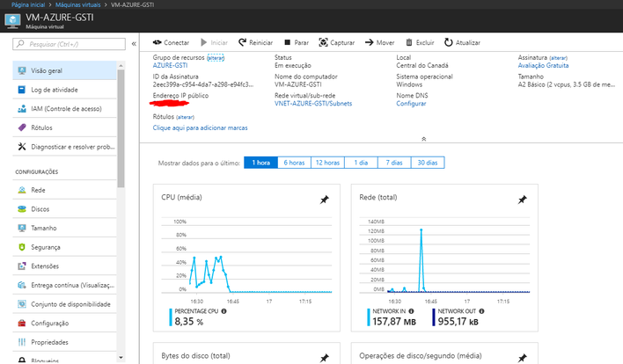Pin the CPU (média) chart
Viewport: 623px width, 364px height.
325,200
